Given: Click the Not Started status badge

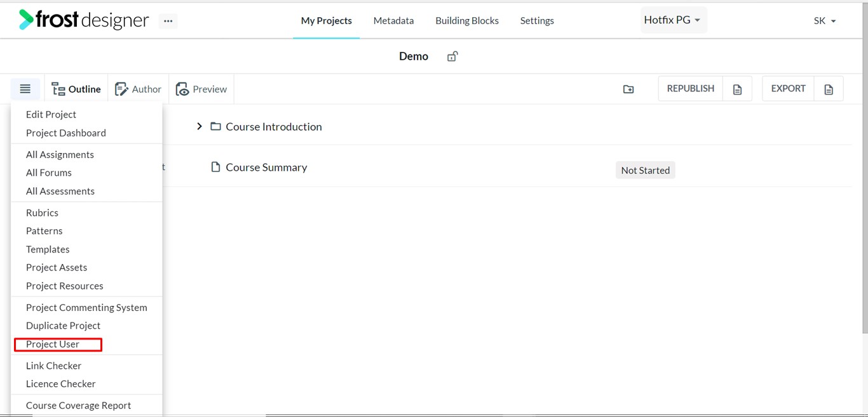Looking at the screenshot, I should [646, 170].
